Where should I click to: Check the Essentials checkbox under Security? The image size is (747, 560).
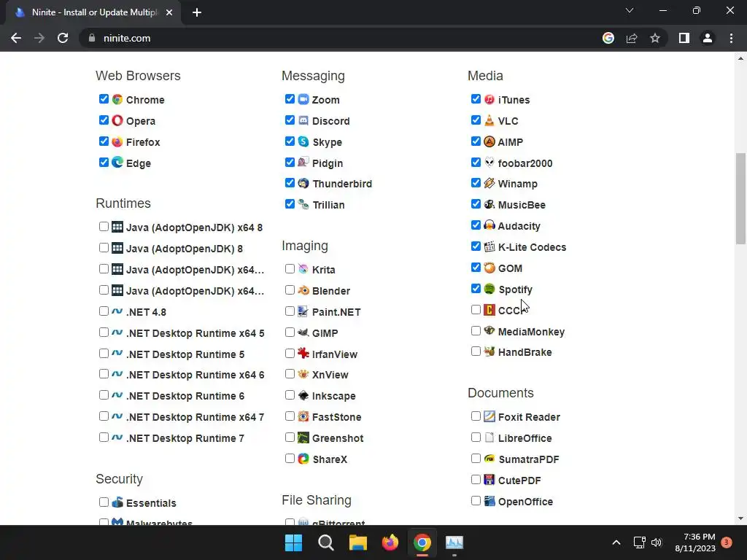click(104, 502)
